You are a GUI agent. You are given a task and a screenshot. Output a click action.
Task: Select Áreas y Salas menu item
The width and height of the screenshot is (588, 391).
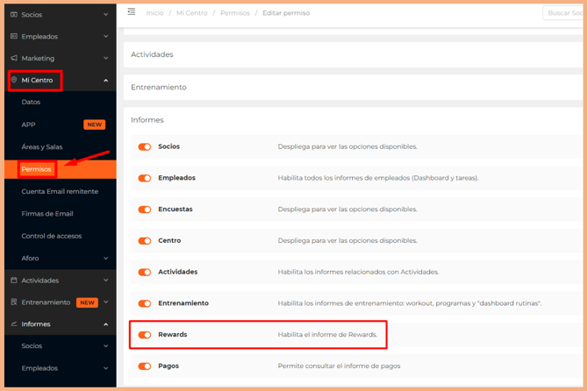click(x=42, y=147)
